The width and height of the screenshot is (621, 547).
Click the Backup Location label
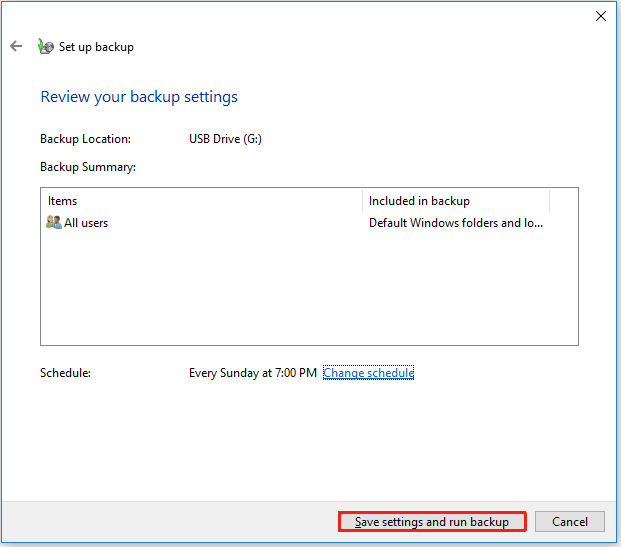pyautogui.click(x=85, y=139)
